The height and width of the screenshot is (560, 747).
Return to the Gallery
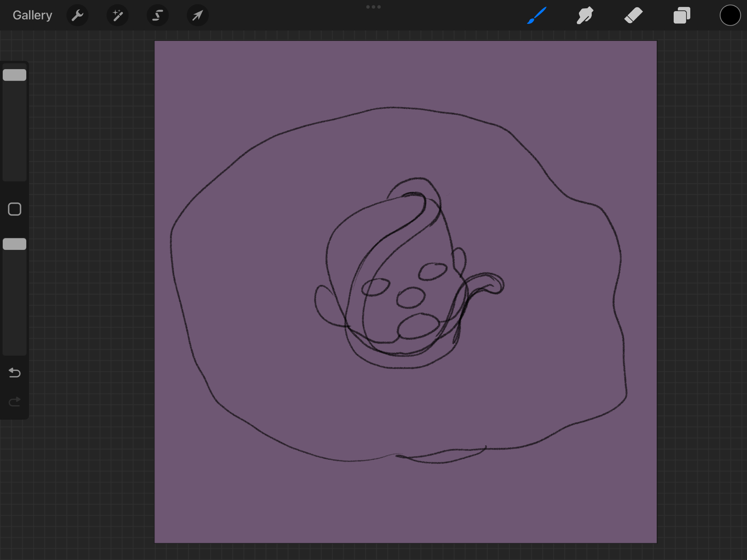[x=32, y=15]
